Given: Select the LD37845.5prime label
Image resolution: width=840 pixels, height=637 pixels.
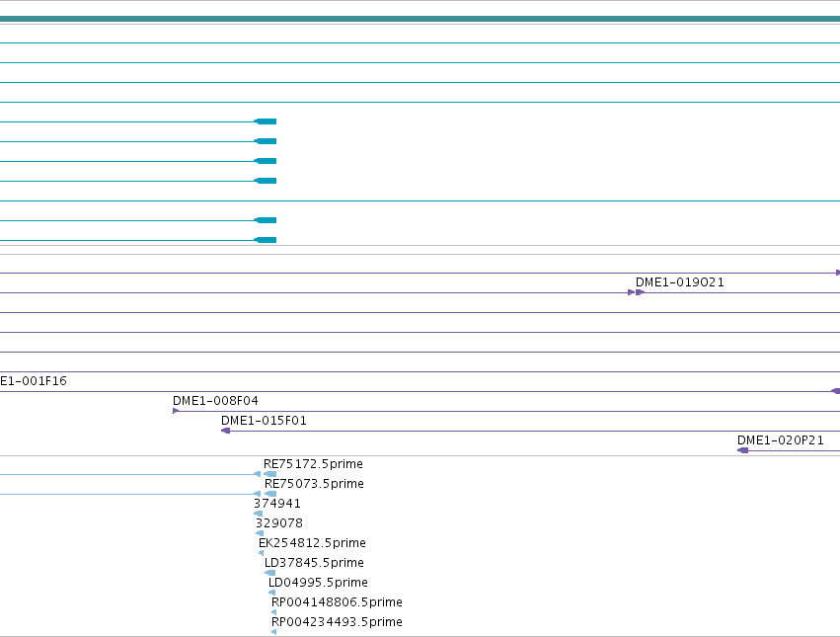Looking at the screenshot, I should pyautogui.click(x=314, y=563).
